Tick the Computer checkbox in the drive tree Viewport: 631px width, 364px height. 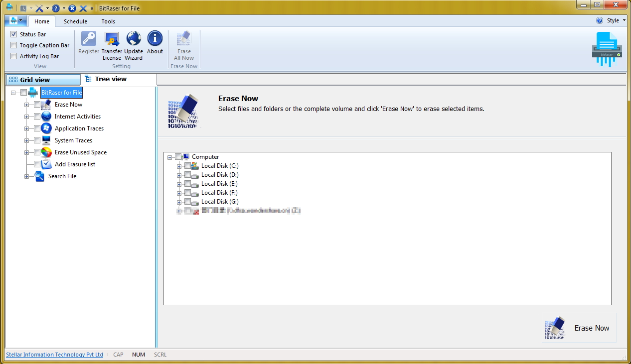(178, 157)
